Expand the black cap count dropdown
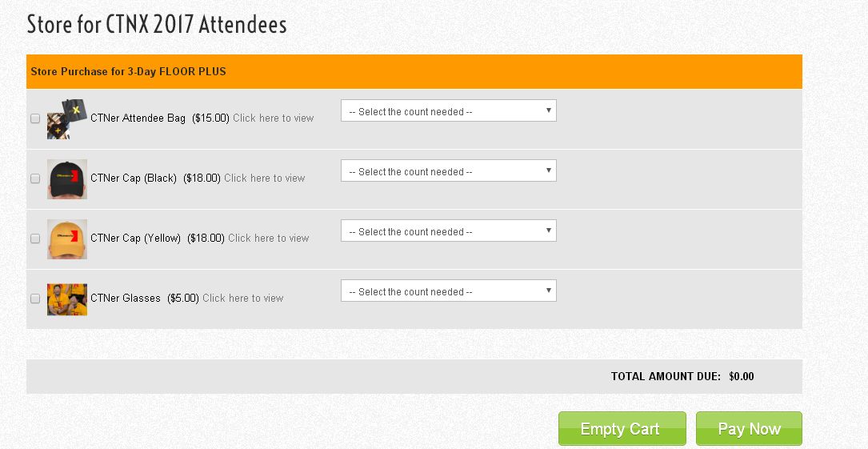 [x=448, y=171]
